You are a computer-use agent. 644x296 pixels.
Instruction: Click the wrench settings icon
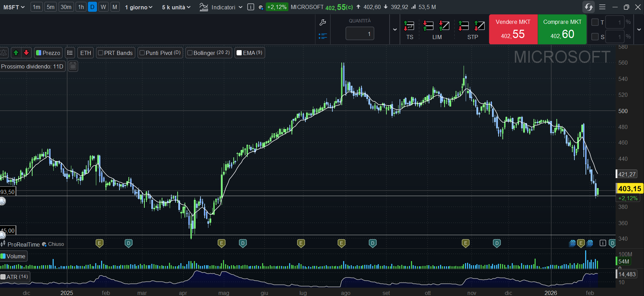click(323, 23)
